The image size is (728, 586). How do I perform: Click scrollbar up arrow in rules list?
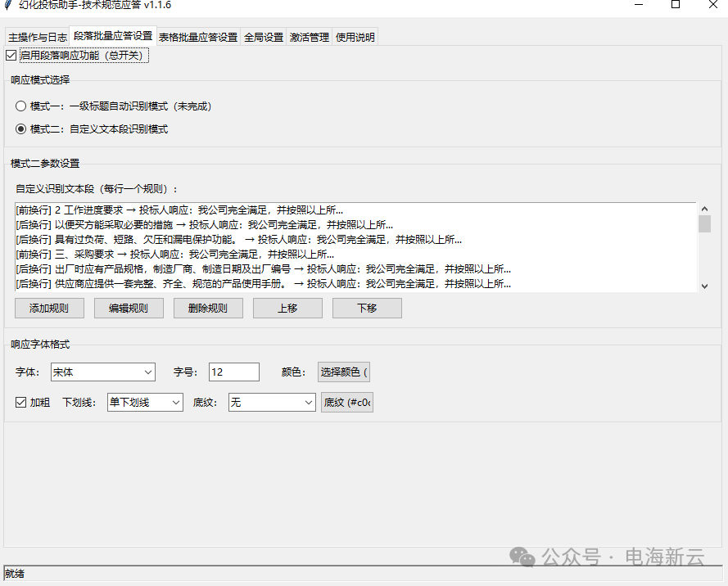[704, 210]
